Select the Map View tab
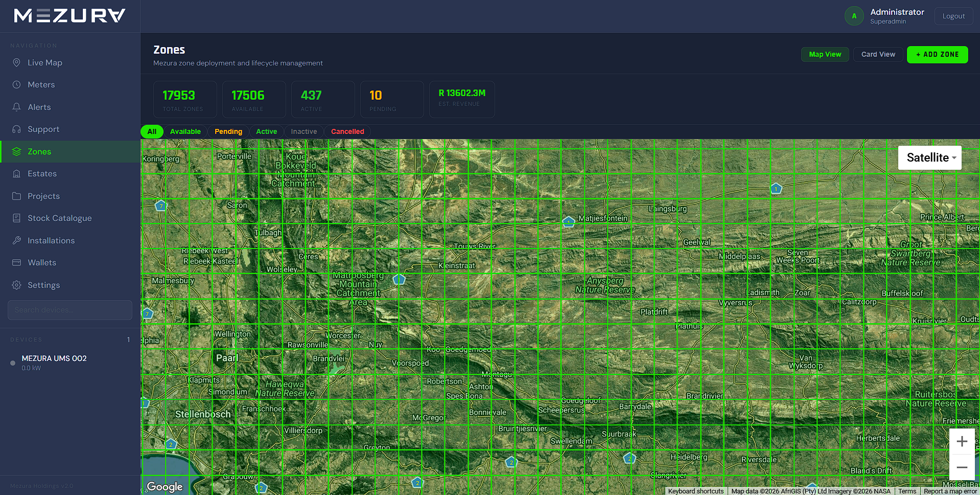 [825, 54]
